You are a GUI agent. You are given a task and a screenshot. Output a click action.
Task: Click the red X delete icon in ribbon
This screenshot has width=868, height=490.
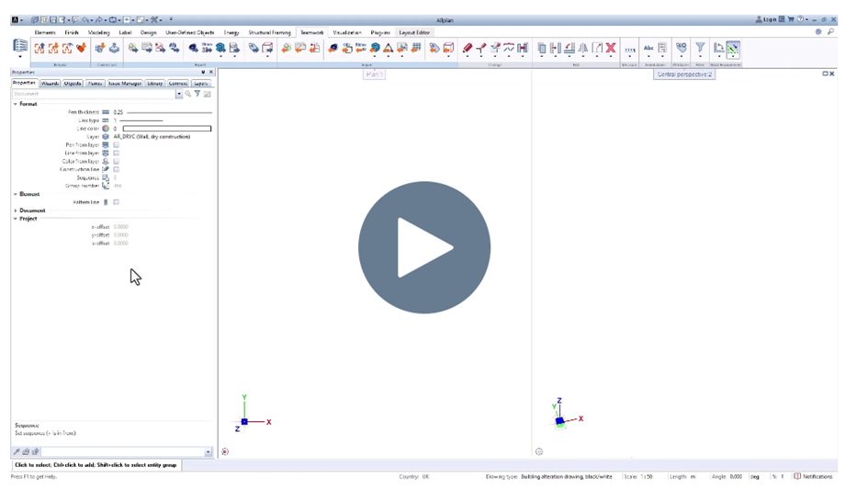(x=610, y=48)
